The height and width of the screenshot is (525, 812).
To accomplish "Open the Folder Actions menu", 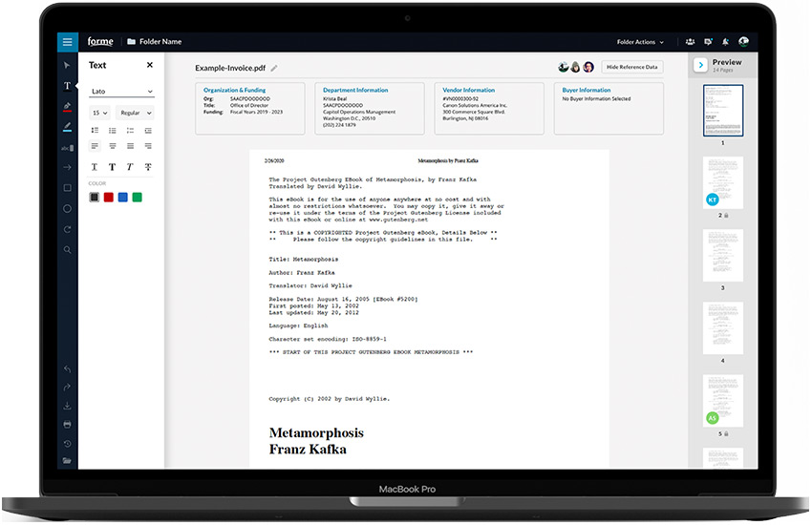I will click(x=640, y=42).
